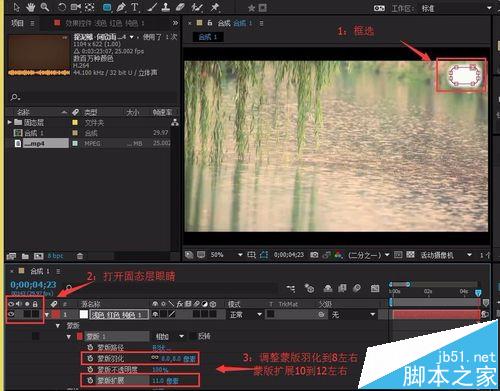Select the Puppet Pin tool
Viewport: 500px width, 391px height.
(215, 7)
